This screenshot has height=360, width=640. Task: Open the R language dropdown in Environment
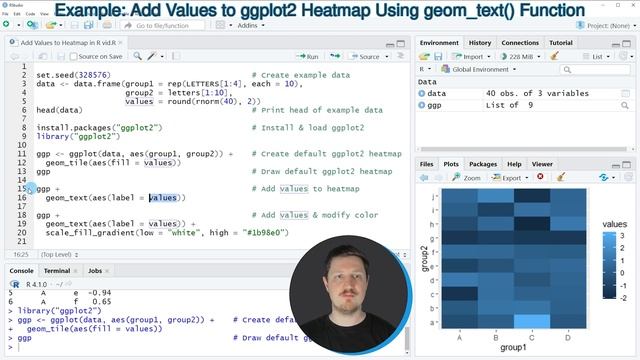425,69
